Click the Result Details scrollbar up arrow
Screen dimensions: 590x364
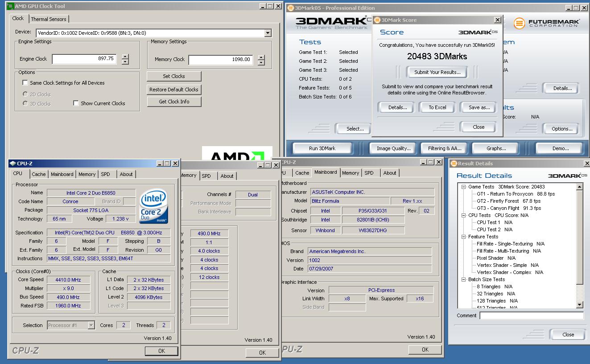click(x=580, y=187)
